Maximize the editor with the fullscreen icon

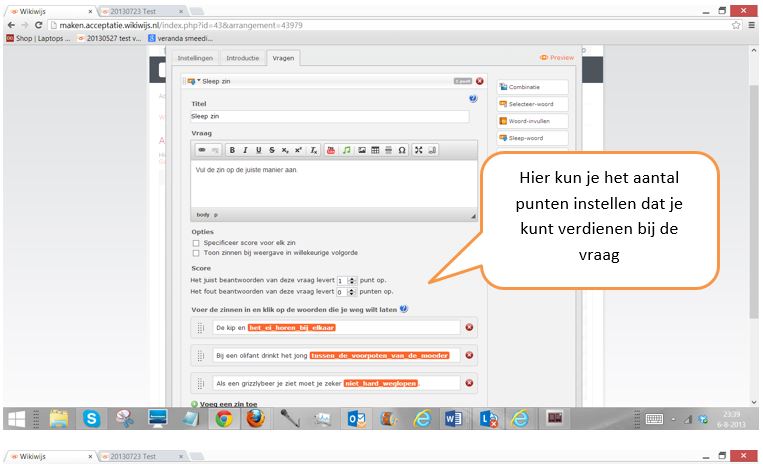(x=419, y=150)
